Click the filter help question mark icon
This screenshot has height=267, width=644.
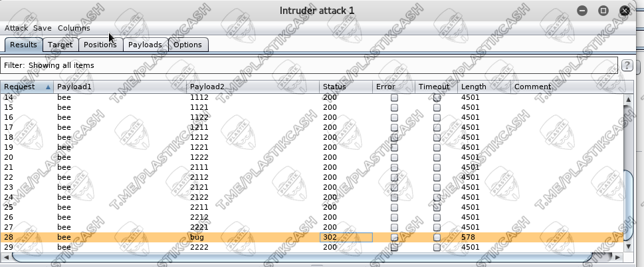(x=627, y=65)
